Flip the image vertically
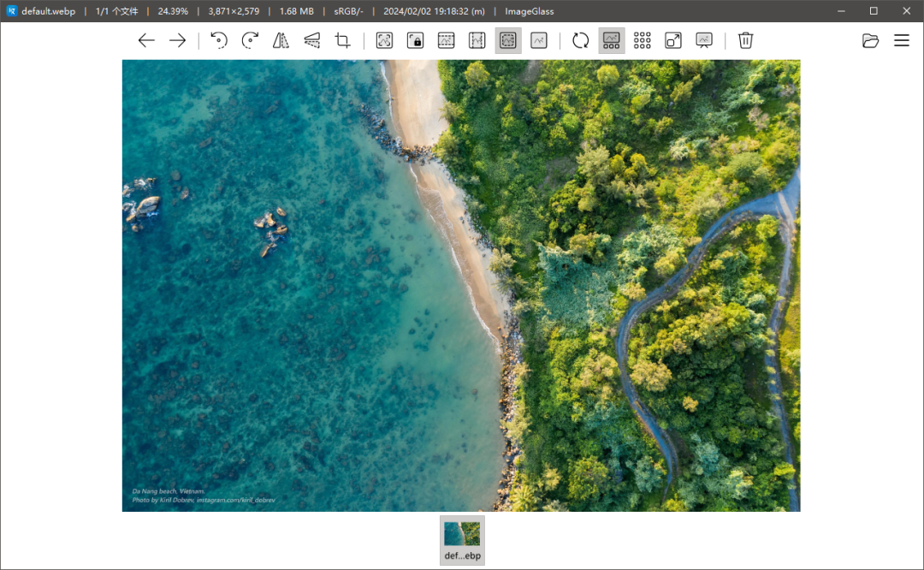Screen dimensions: 924x570 [311, 40]
